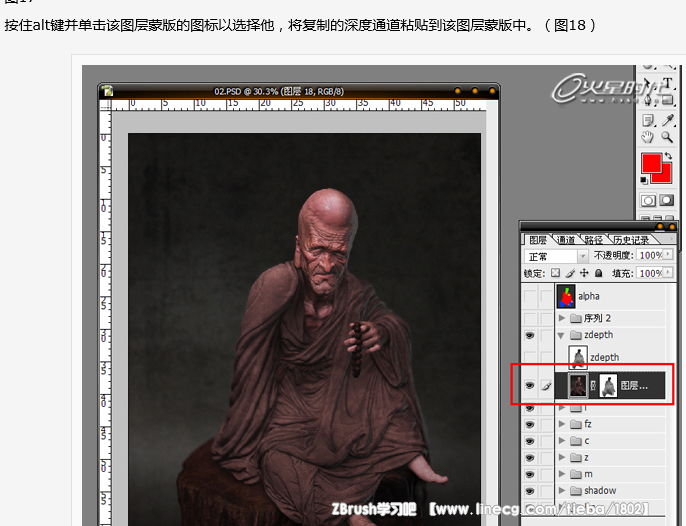Screen dimensions: 686x526
Task: Reset default black and white colors
Action: coord(644,180)
